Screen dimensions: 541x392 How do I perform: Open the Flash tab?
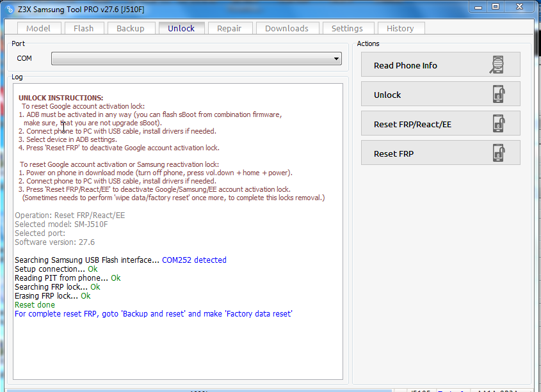click(x=84, y=28)
